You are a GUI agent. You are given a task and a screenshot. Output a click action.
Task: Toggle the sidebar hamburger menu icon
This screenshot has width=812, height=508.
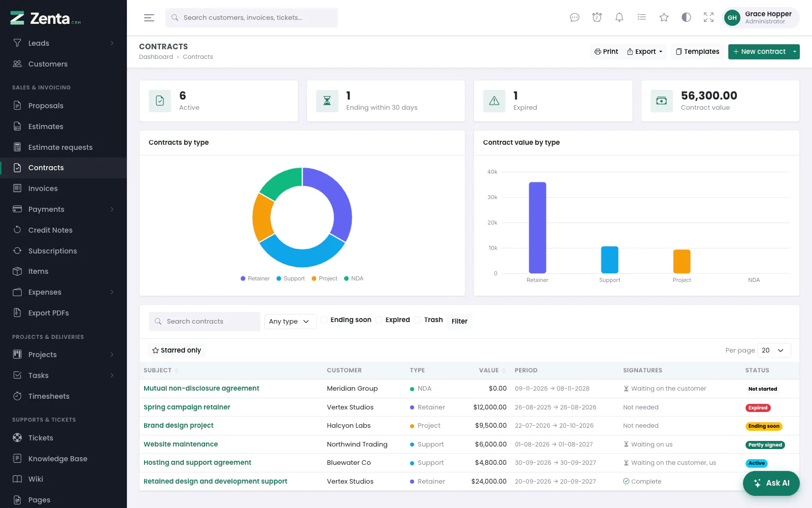pyautogui.click(x=149, y=18)
